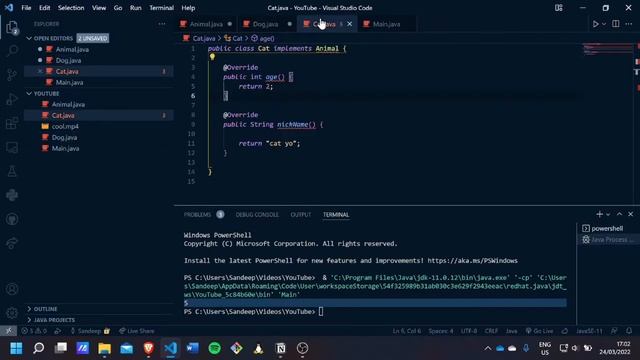Open the Testing flask icon view
This screenshot has width=640, height=360.
click(12, 171)
